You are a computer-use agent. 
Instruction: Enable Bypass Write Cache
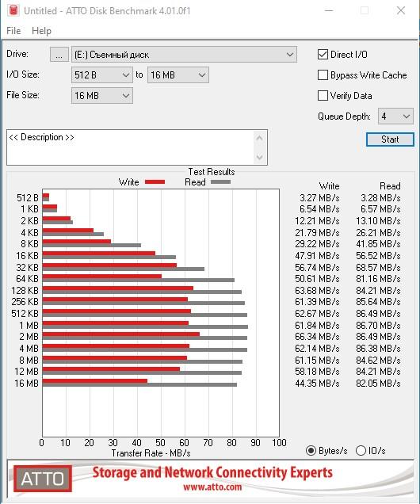[323, 75]
